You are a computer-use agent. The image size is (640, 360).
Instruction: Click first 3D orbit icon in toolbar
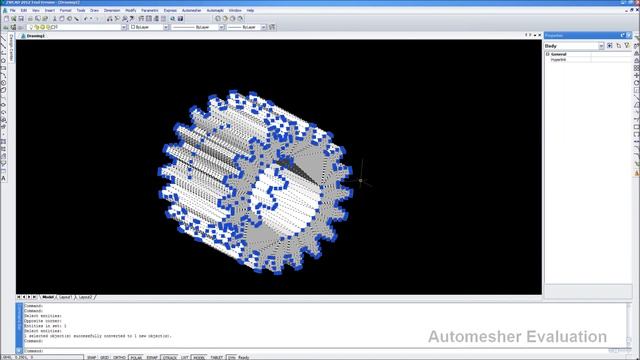217,19
